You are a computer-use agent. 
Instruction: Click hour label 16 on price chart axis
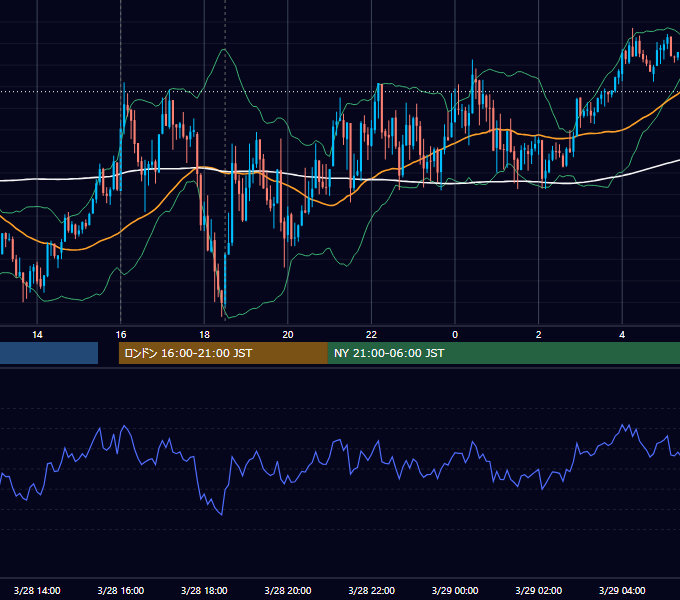[121, 334]
